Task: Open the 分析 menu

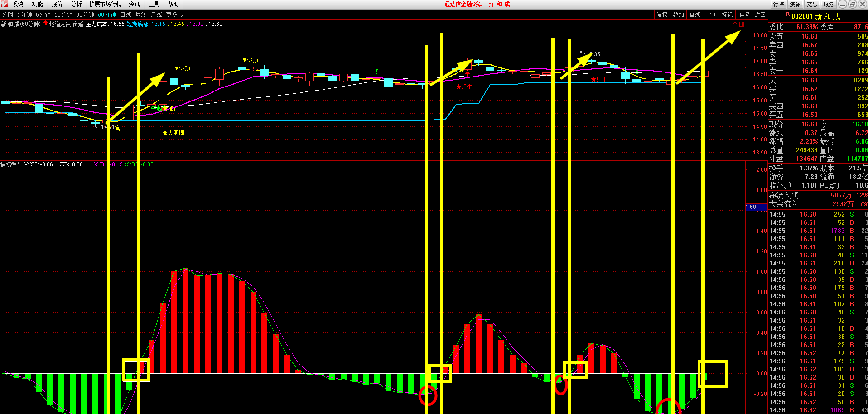Action: pos(77,4)
